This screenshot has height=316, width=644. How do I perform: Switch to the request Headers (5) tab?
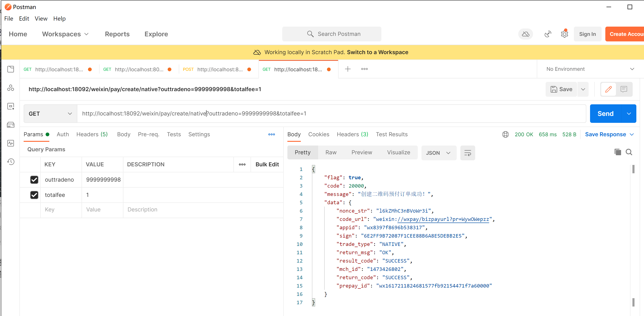pyautogui.click(x=92, y=134)
